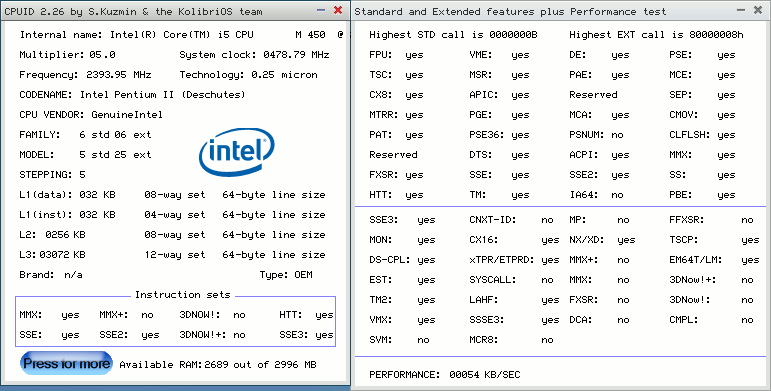Click the TSC: yes entry

pos(396,75)
